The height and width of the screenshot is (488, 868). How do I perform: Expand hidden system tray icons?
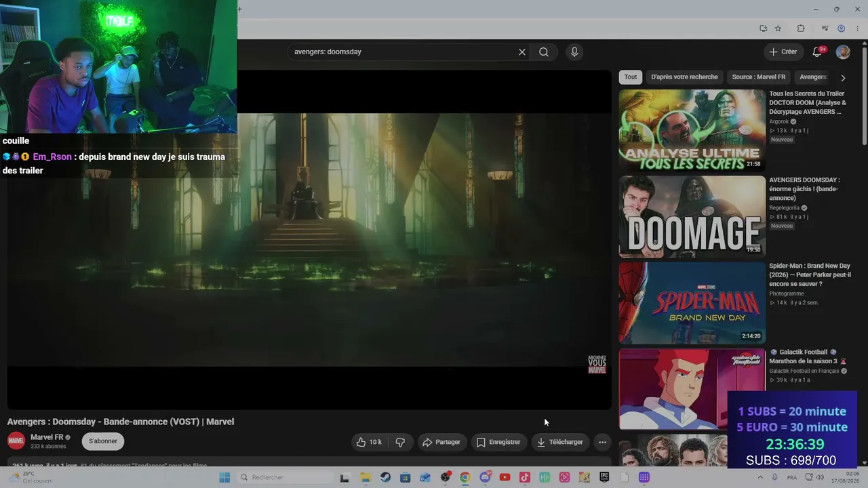[x=759, y=477]
